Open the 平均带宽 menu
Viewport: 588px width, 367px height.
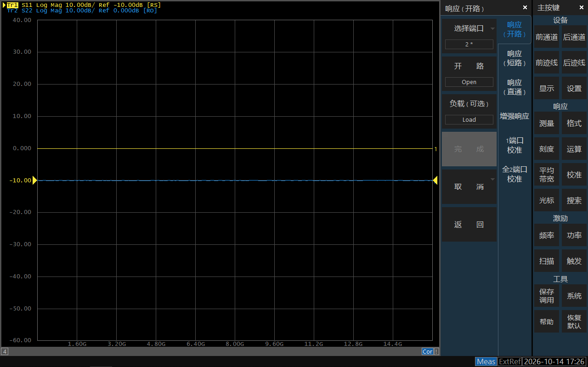coord(547,175)
